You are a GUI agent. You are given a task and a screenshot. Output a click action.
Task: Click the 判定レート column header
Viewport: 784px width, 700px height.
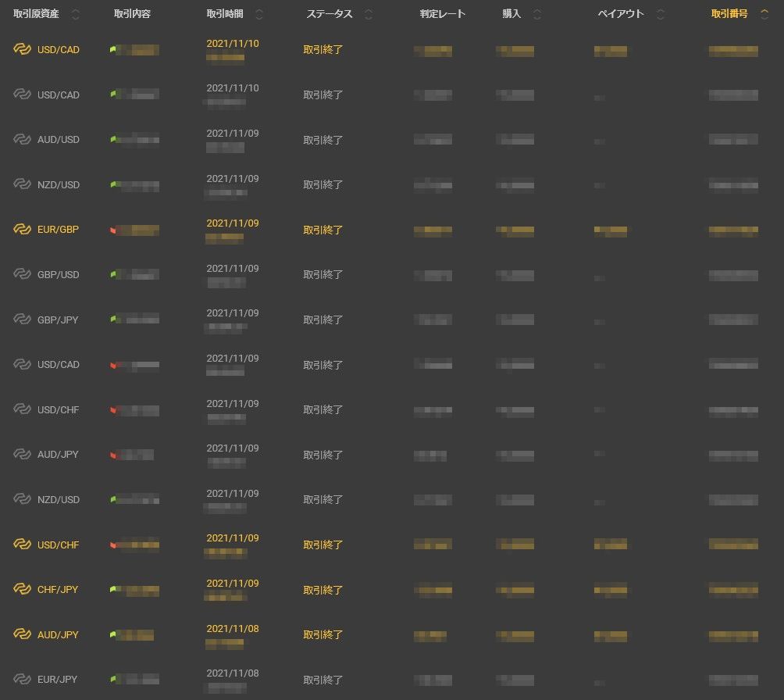pyautogui.click(x=442, y=14)
